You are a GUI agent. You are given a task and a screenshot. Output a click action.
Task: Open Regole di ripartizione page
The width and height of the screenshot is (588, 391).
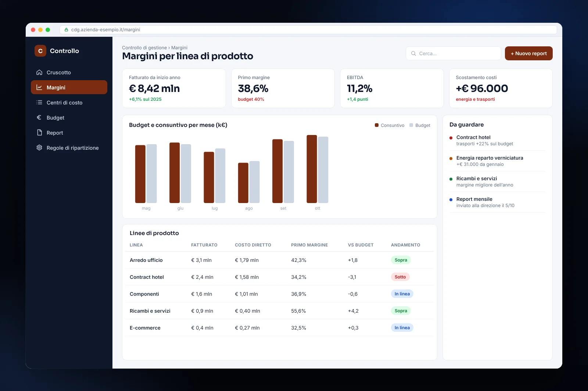(x=69, y=148)
